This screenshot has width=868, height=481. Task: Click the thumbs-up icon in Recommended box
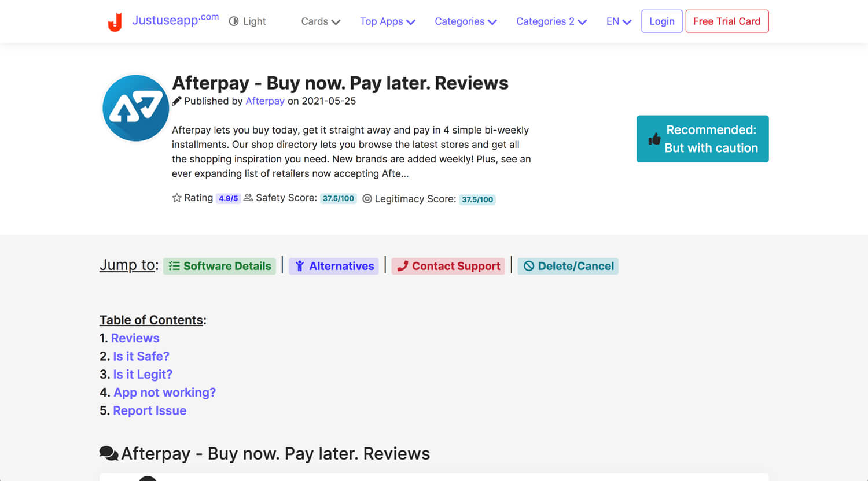[654, 139]
